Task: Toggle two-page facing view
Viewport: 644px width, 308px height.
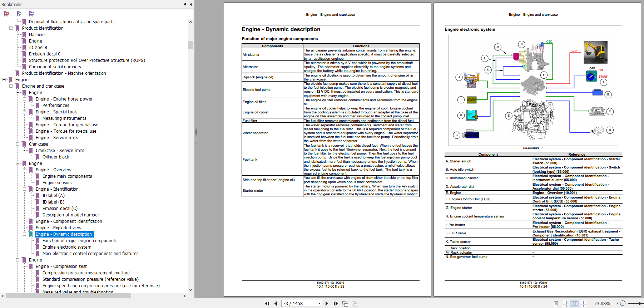Action: [x=574, y=303]
